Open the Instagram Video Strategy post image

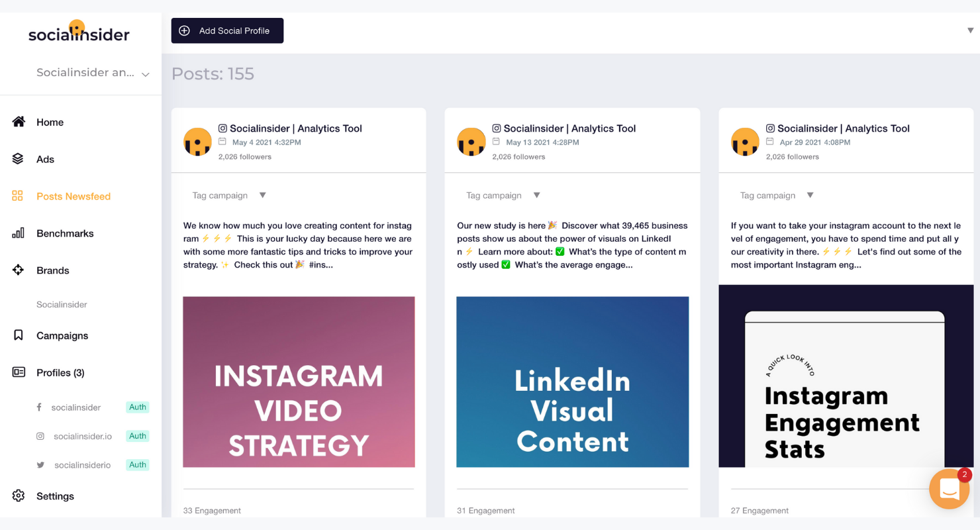coord(299,382)
